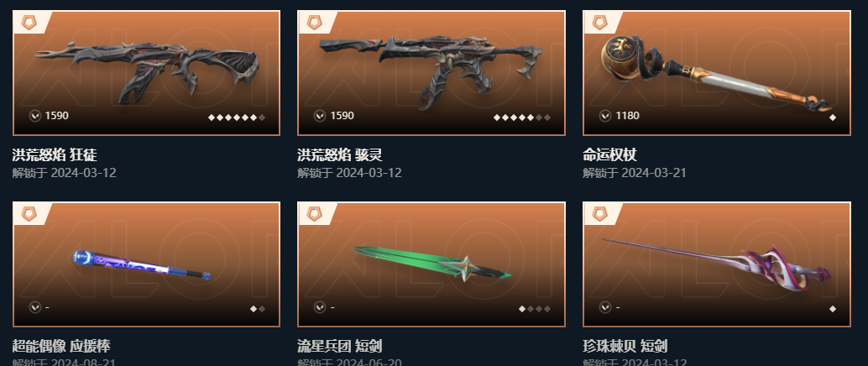Click upgrade level diamonds on 骇灵 card
The height and width of the screenshot is (366, 868).
click(x=522, y=118)
